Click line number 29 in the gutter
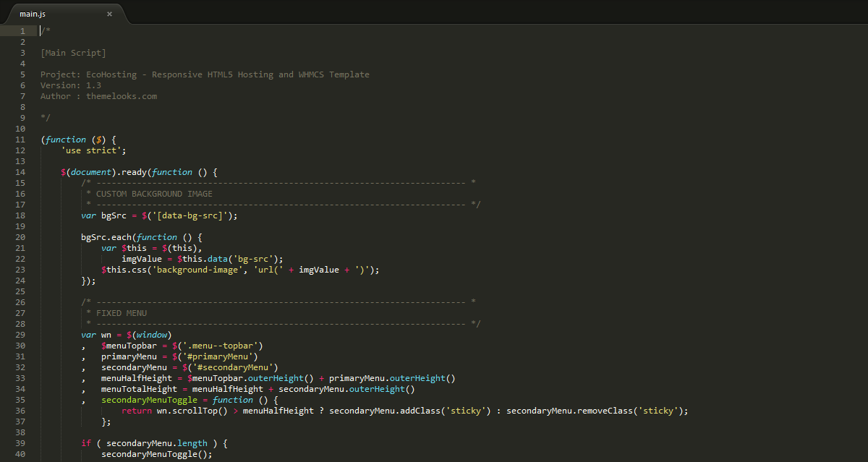The height and width of the screenshot is (462, 868). tap(20, 335)
